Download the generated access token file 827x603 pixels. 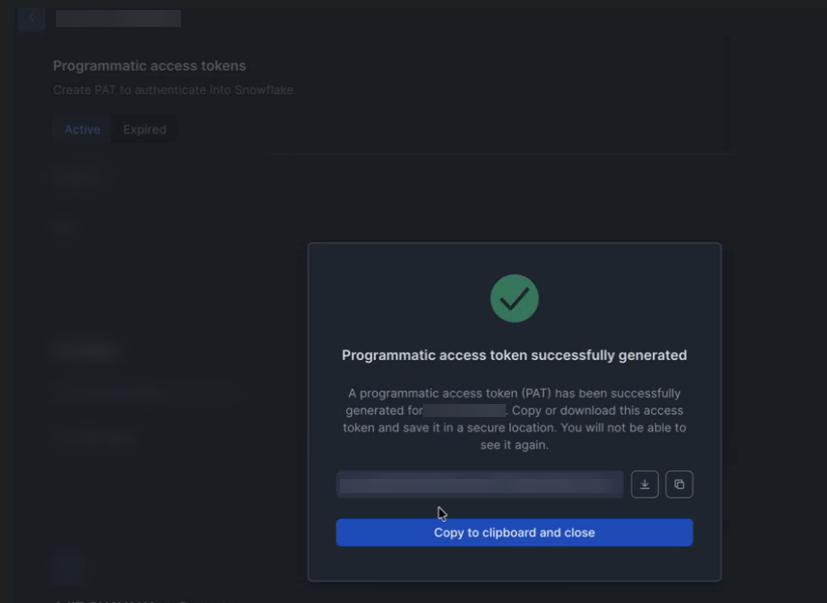(x=645, y=485)
